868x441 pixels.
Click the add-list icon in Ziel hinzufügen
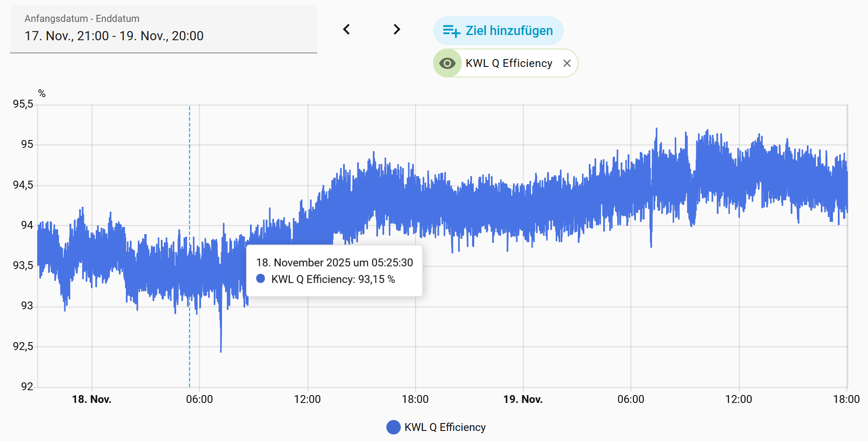[x=451, y=31]
